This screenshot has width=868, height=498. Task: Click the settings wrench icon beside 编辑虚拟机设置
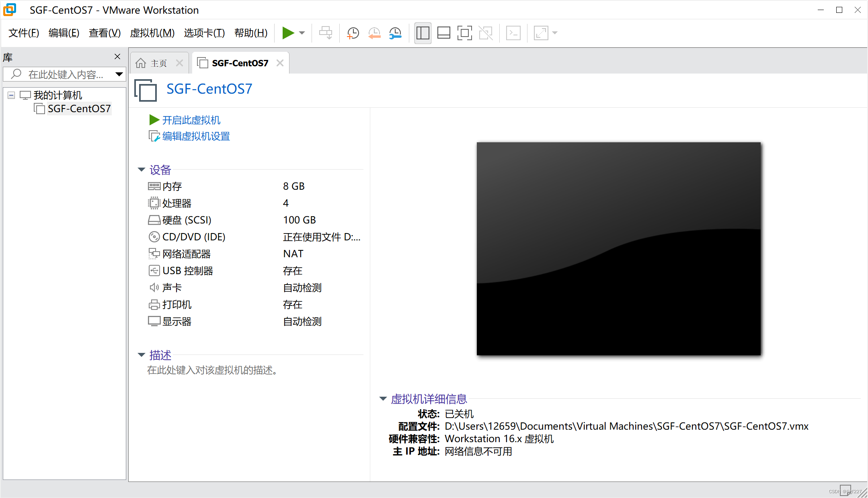coord(154,136)
